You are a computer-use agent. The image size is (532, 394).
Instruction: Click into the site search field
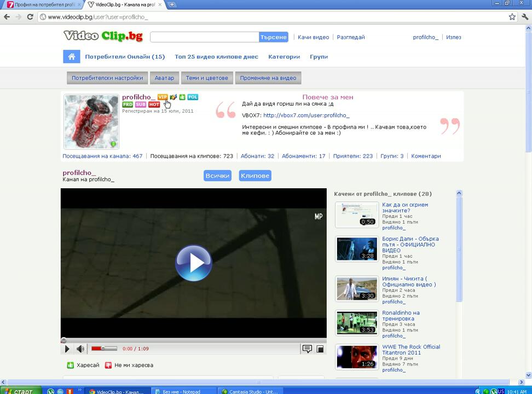204,37
